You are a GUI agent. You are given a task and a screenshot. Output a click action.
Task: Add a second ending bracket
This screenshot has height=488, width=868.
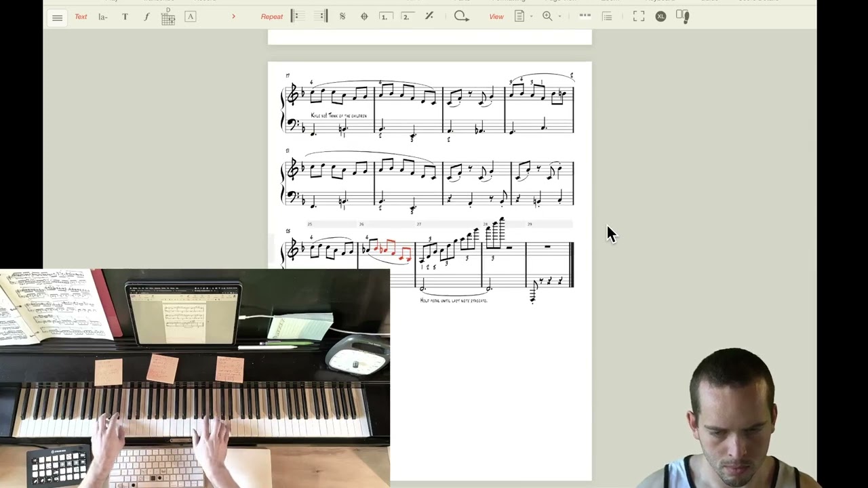(407, 16)
